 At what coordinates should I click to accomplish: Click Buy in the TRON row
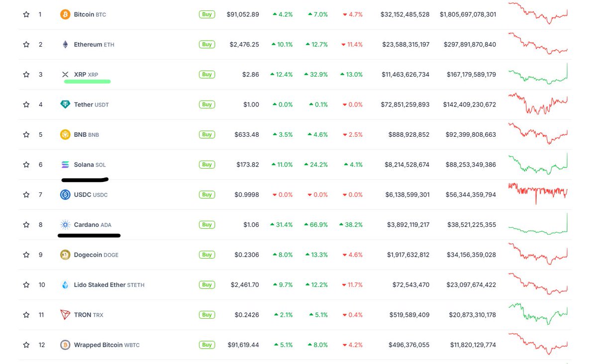pos(207,315)
